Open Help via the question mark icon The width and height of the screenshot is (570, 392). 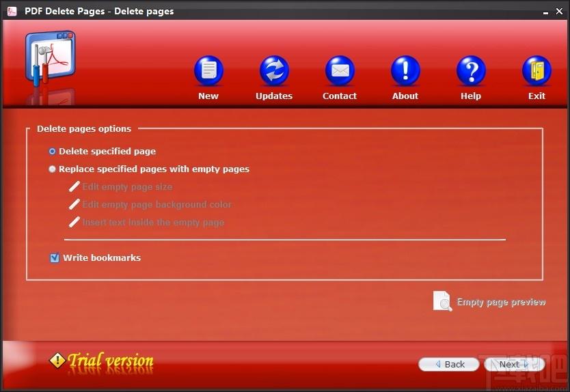click(471, 70)
